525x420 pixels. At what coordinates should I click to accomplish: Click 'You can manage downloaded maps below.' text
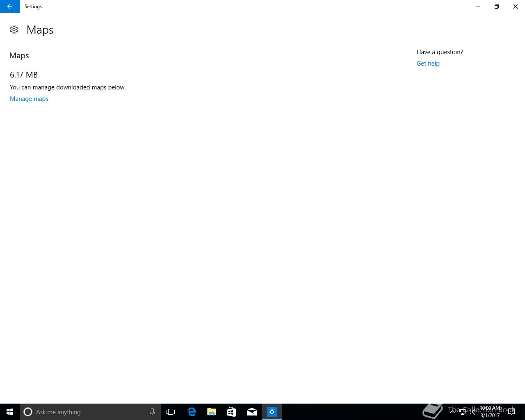[x=68, y=87]
